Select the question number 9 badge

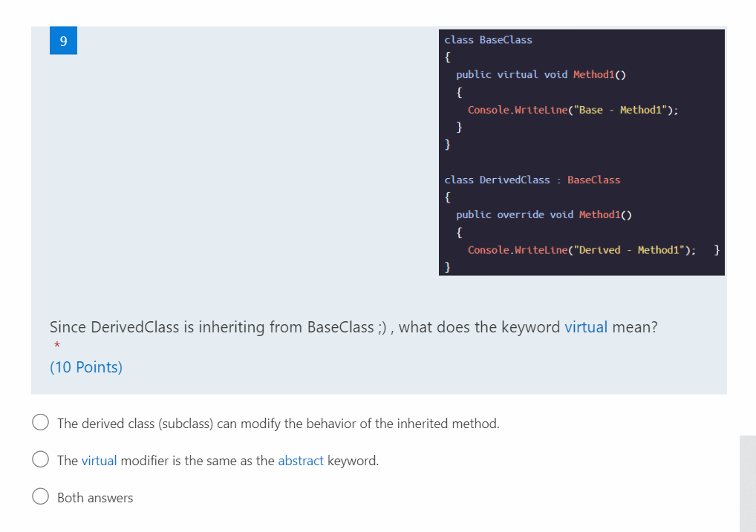pyautogui.click(x=63, y=40)
